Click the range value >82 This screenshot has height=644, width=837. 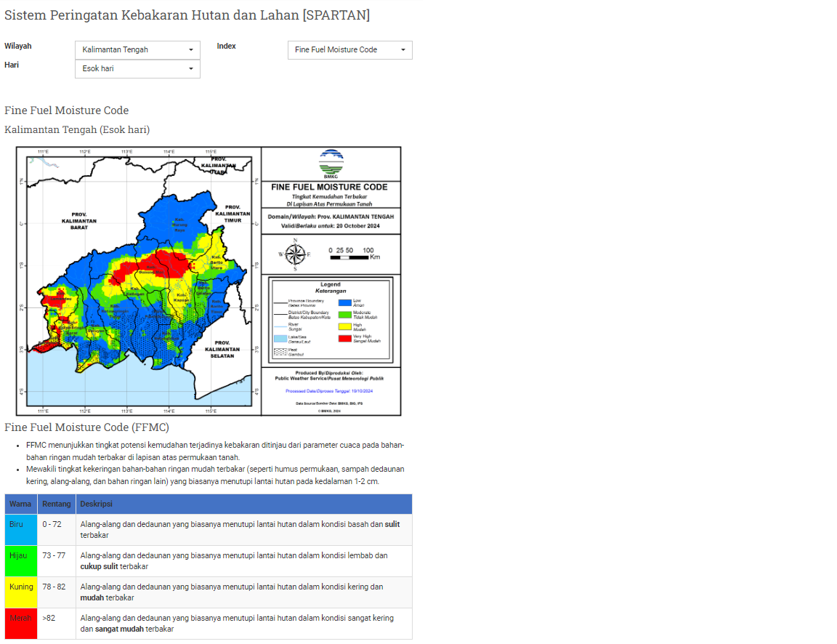coord(49,618)
